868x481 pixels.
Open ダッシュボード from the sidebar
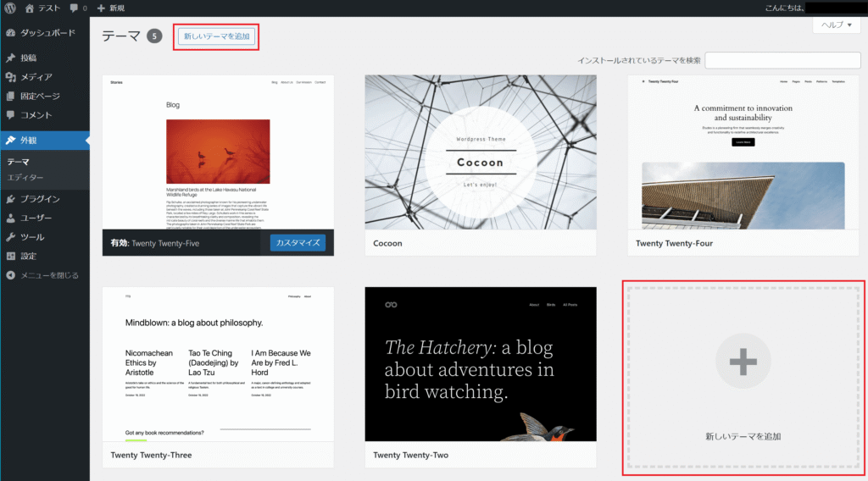(47, 33)
